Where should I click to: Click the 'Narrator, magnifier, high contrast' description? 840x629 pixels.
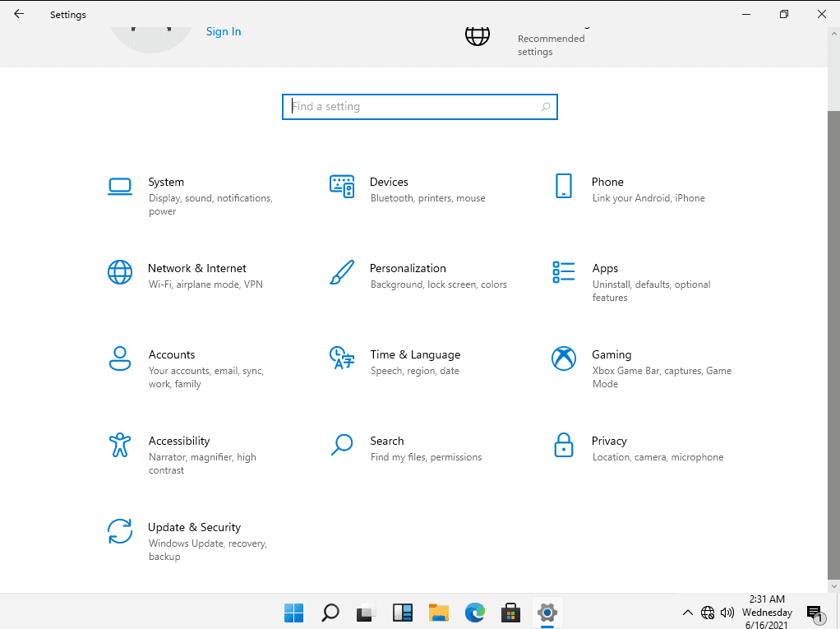point(202,464)
